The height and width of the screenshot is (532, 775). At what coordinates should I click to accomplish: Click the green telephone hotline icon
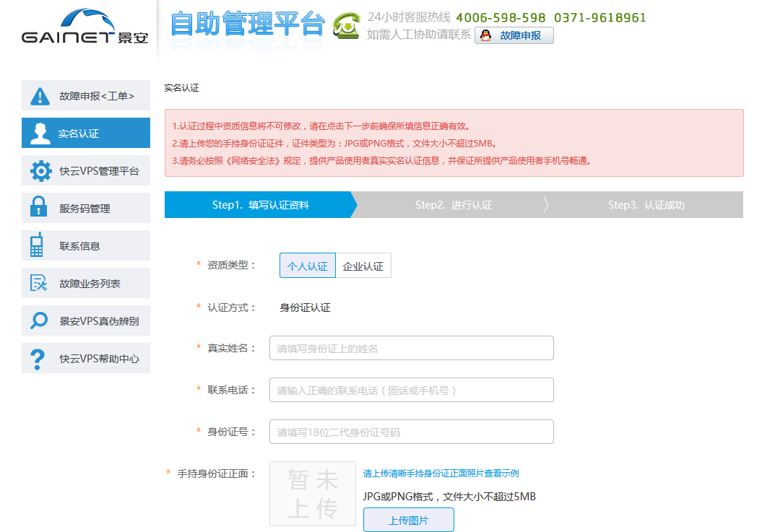click(x=345, y=26)
